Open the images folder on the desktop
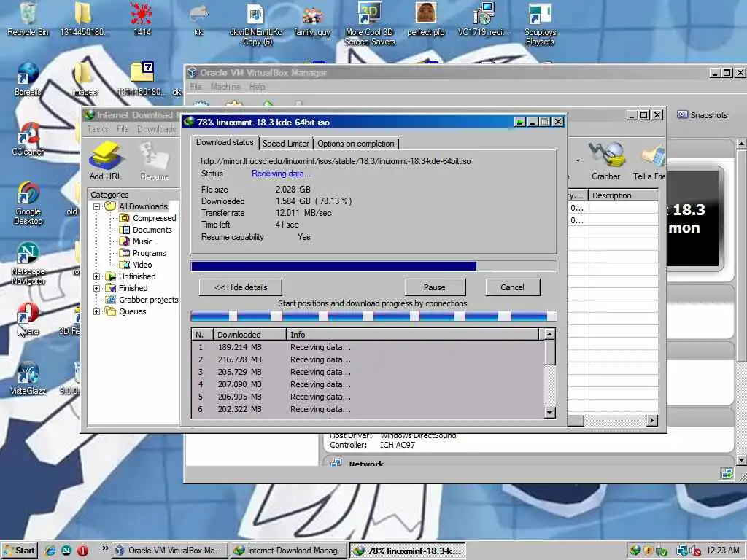747x560 pixels. click(85, 79)
